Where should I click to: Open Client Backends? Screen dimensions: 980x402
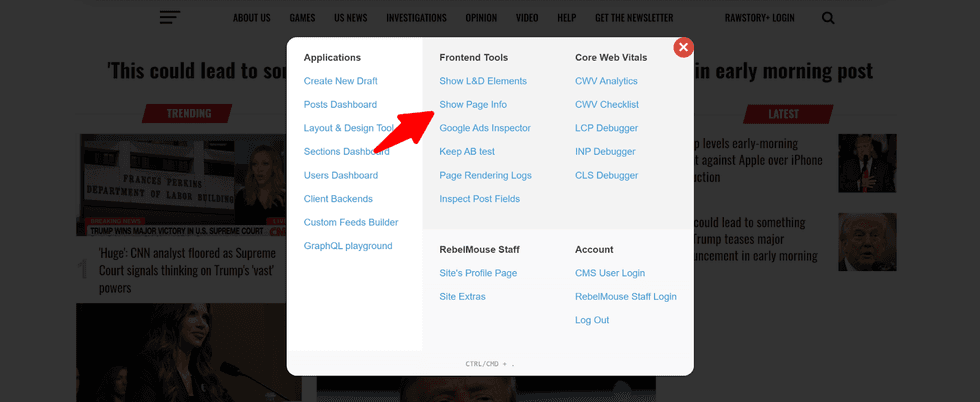(338, 199)
